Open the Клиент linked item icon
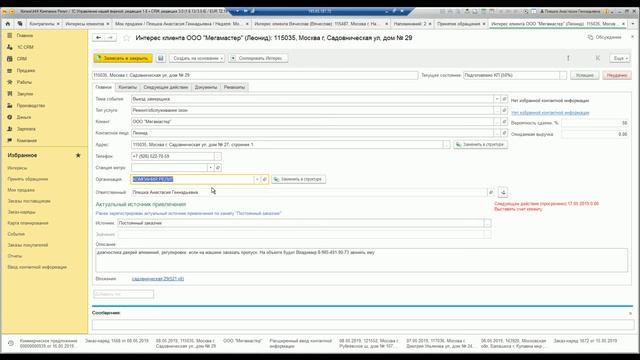Image resolution: width=640 pixels, height=360 pixels. pyautogui.click(x=504, y=122)
